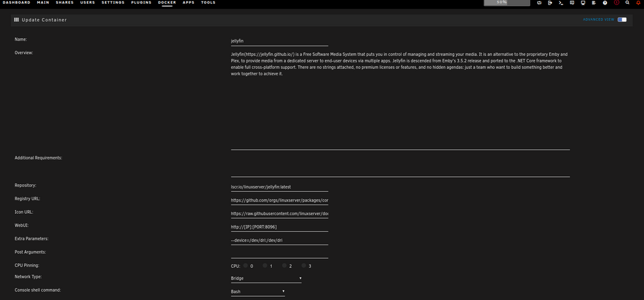Open the Search magnifier icon
This screenshot has width=644, height=300.
tap(627, 3)
